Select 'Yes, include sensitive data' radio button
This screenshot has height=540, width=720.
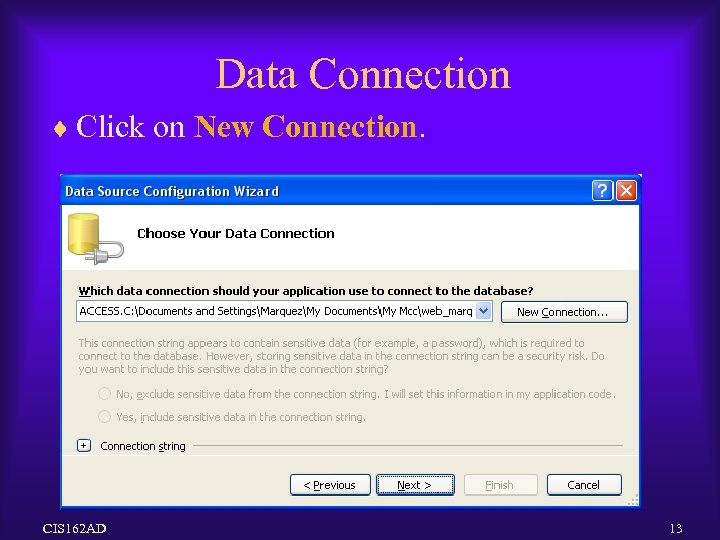click(x=105, y=416)
